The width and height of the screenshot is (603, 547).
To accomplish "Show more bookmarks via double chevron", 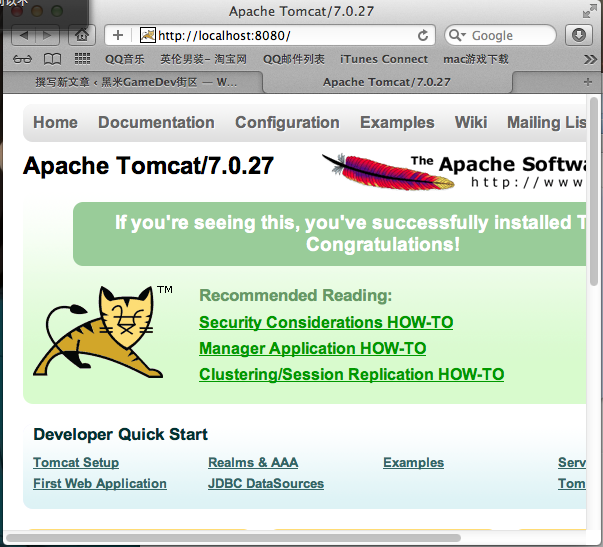I will coord(590,59).
